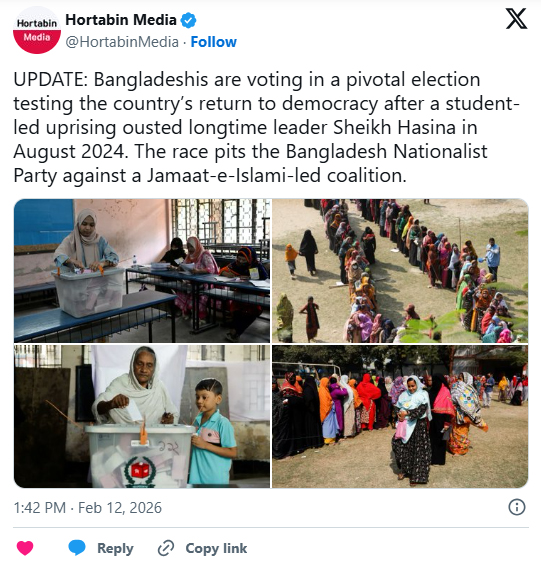Click the ballot box emblem in the photo
The width and height of the screenshot is (541, 566).
click(140, 471)
